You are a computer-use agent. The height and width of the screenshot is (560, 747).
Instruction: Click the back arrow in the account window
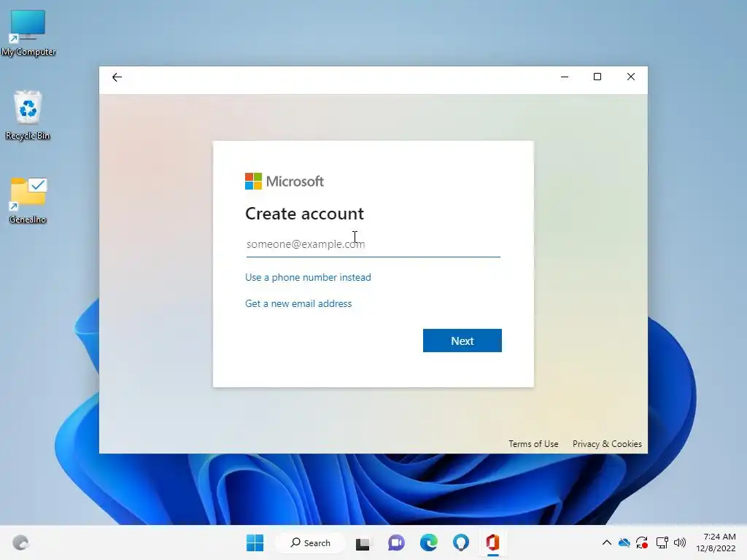coord(117,77)
